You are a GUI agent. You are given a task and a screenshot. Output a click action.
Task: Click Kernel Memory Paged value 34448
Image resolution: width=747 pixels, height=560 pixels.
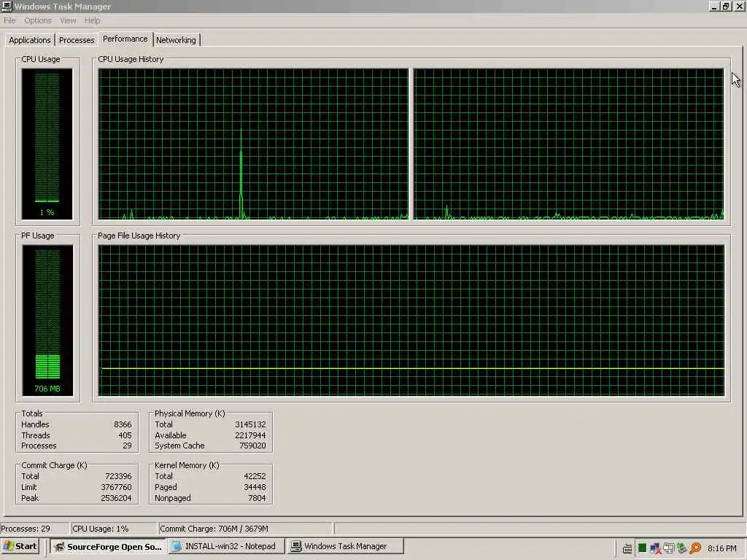click(255, 487)
